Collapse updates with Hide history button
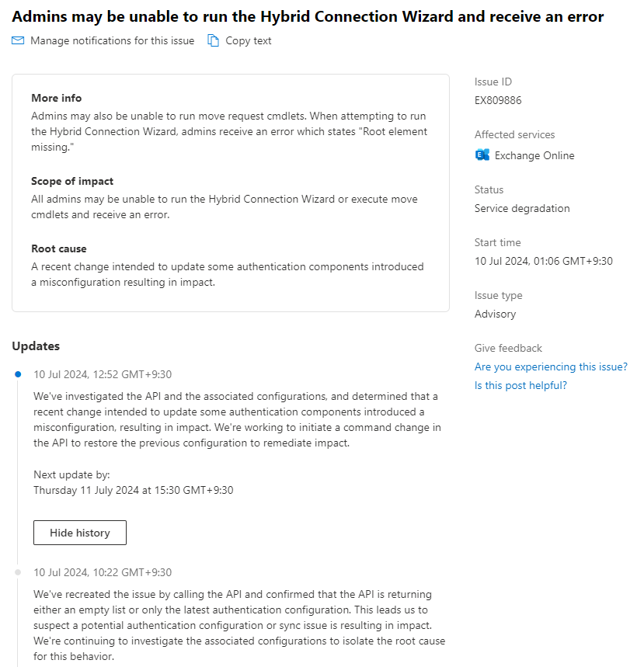Image resolution: width=644 pixels, height=667 pixels. pos(80,533)
